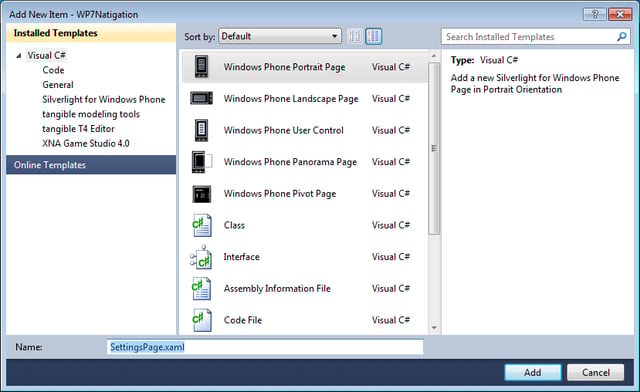Click the scrollbar down arrow
This screenshot has height=392, width=640.
tap(434, 327)
